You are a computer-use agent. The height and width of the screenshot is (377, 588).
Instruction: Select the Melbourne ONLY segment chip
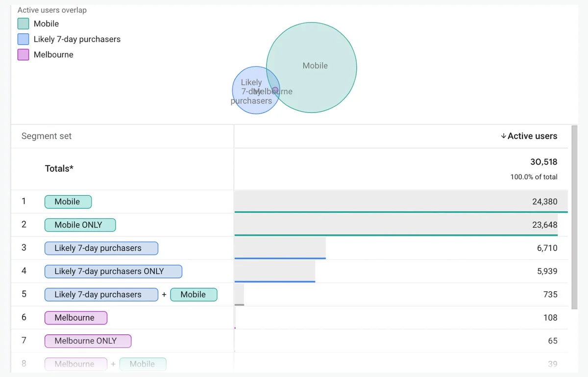88,341
